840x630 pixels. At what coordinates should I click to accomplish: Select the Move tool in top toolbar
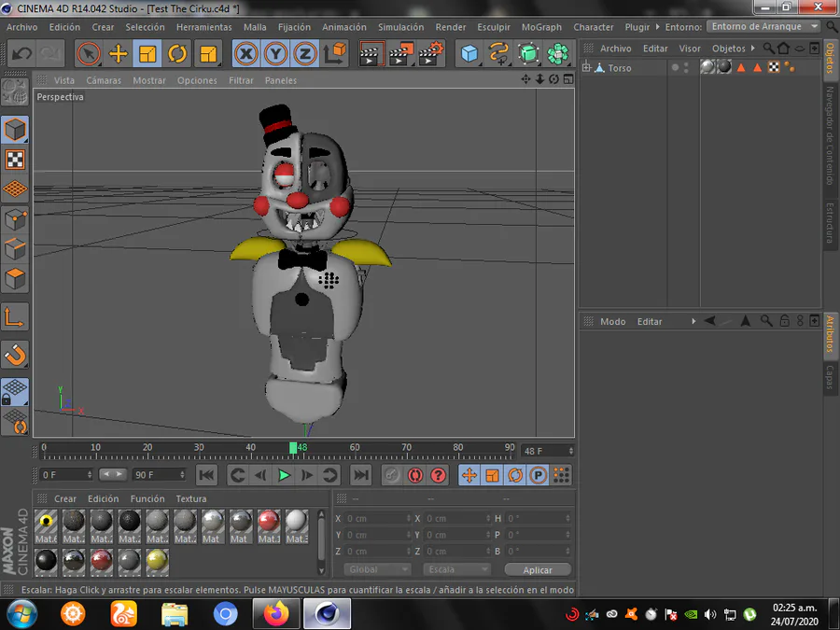click(119, 54)
